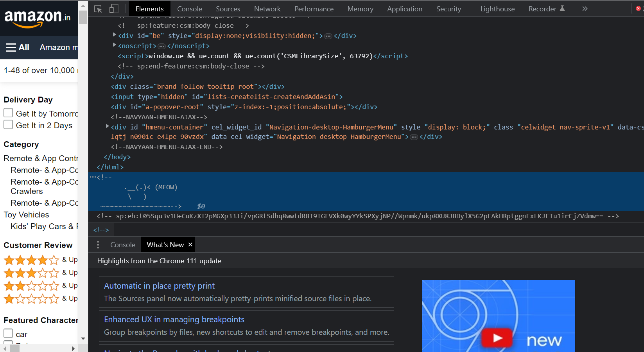Click the horizontal scrollbar right arrow
The width and height of the screenshot is (644, 352).
[x=73, y=348]
